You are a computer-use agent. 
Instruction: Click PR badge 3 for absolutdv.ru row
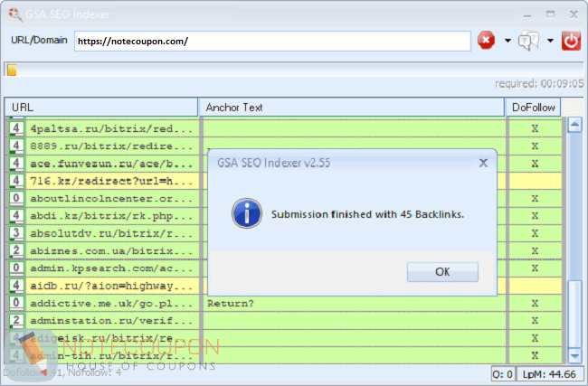[x=16, y=233]
